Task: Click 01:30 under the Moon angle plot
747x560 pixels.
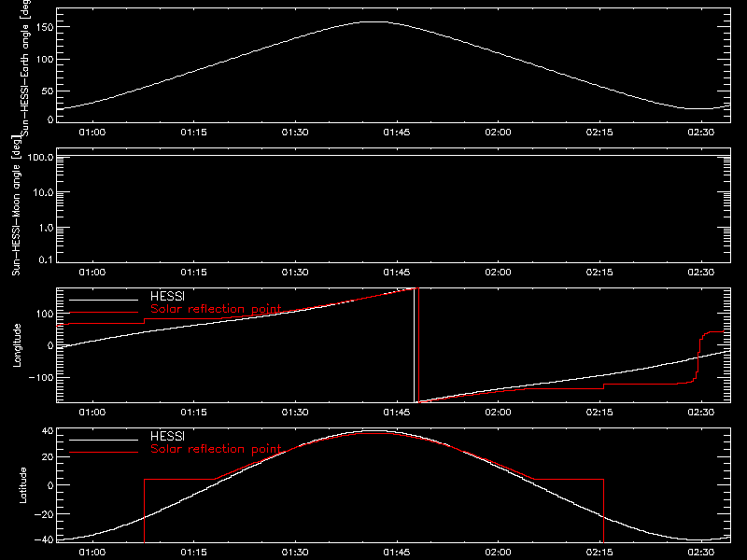Action: coord(295,273)
